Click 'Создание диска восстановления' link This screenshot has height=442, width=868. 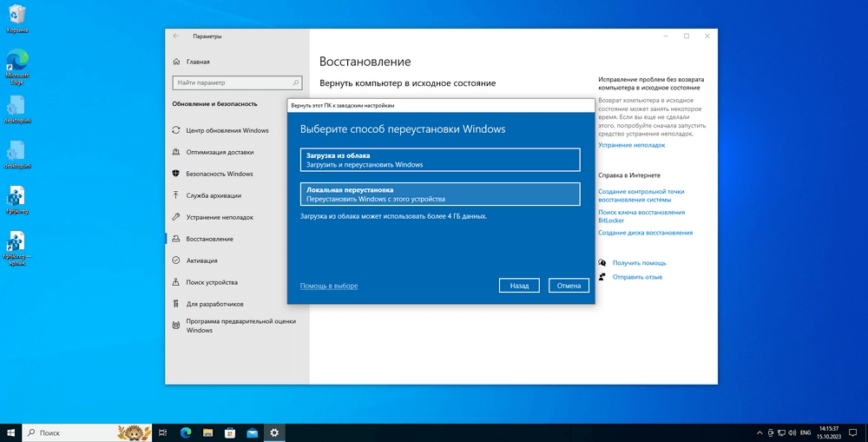pyautogui.click(x=645, y=233)
